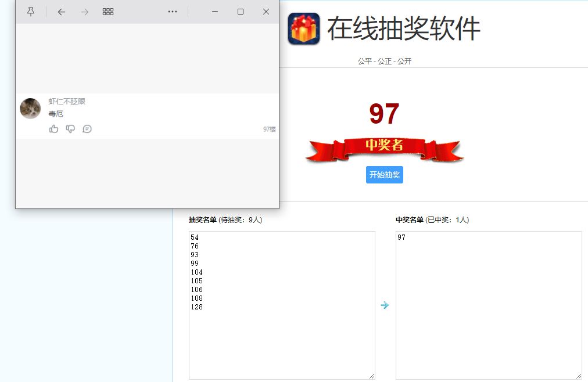Click inside the 抽奖名单 text area

point(282,305)
